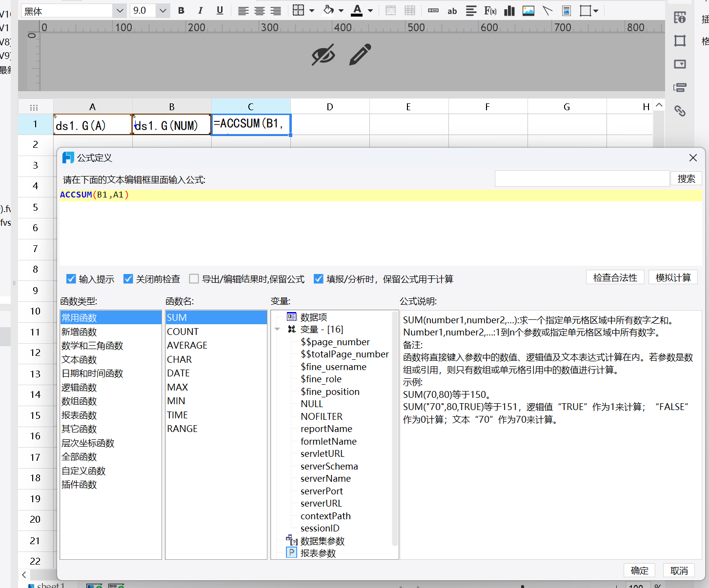This screenshot has height=588, width=709.
Task: Open the cell element square icon in sidebar
Action: tap(680, 40)
